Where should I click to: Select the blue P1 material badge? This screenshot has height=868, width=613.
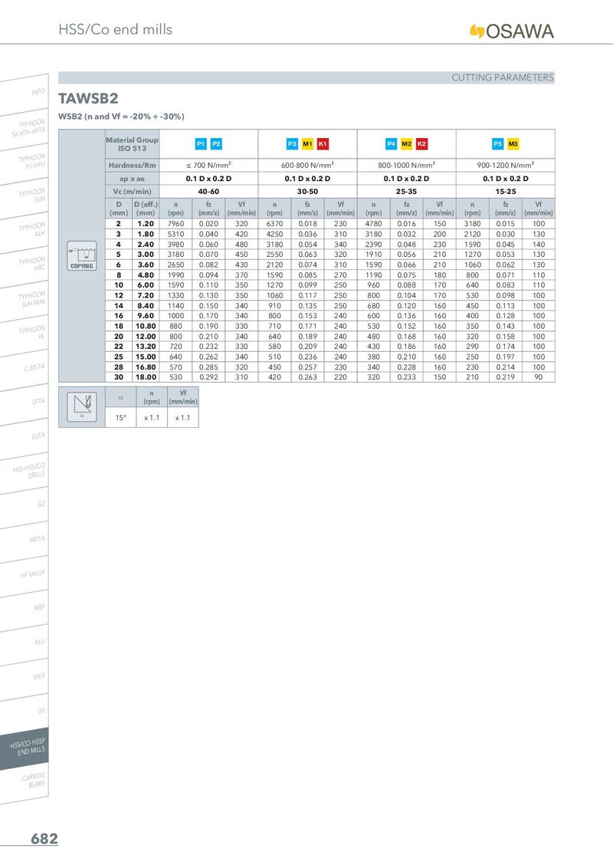(x=201, y=144)
